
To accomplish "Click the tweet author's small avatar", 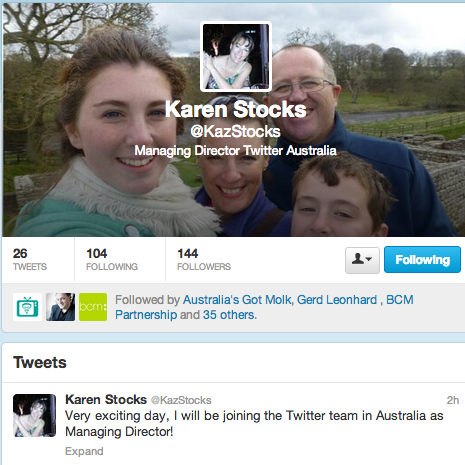I will click(x=34, y=415).
